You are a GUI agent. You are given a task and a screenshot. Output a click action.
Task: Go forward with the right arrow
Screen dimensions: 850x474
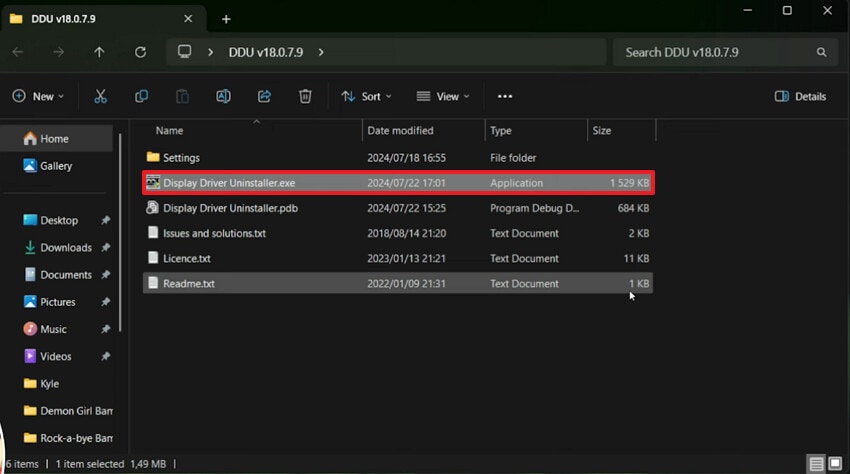59,52
